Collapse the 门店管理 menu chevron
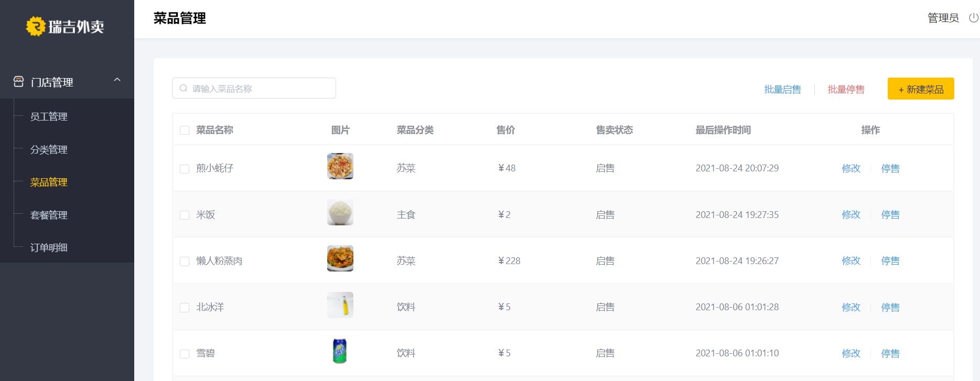Viewport: 980px width, 381px height. click(x=117, y=80)
